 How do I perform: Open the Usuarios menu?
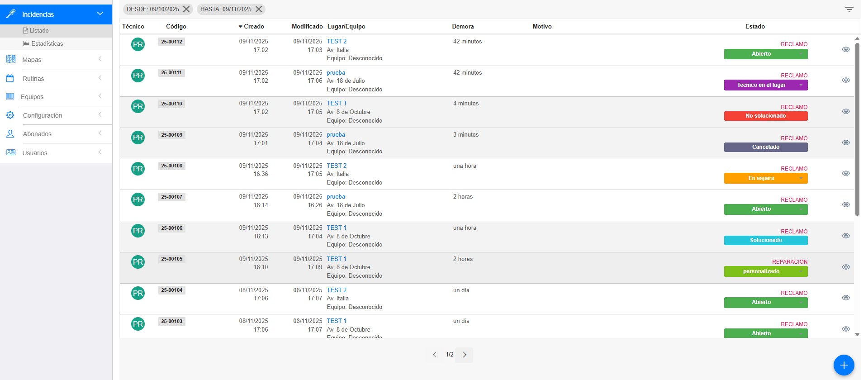[56, 153]
